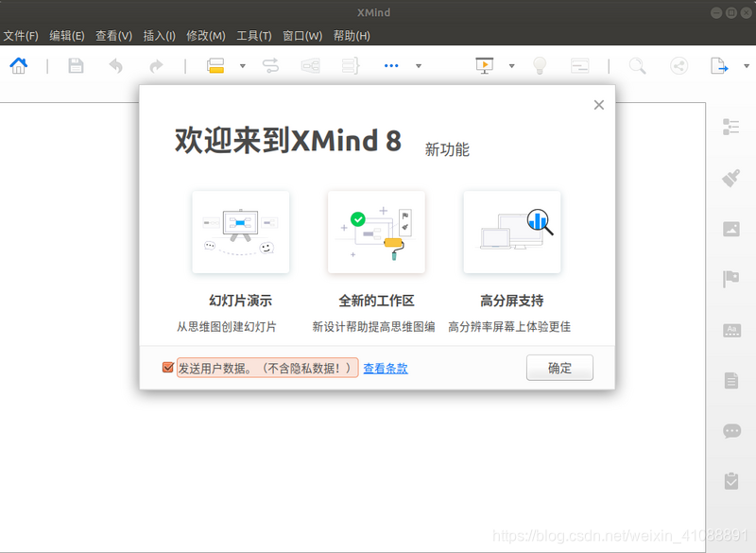This screenshot has height=553, width=756.
Task: Maximize the XMind window
Action: click(731, 13)
